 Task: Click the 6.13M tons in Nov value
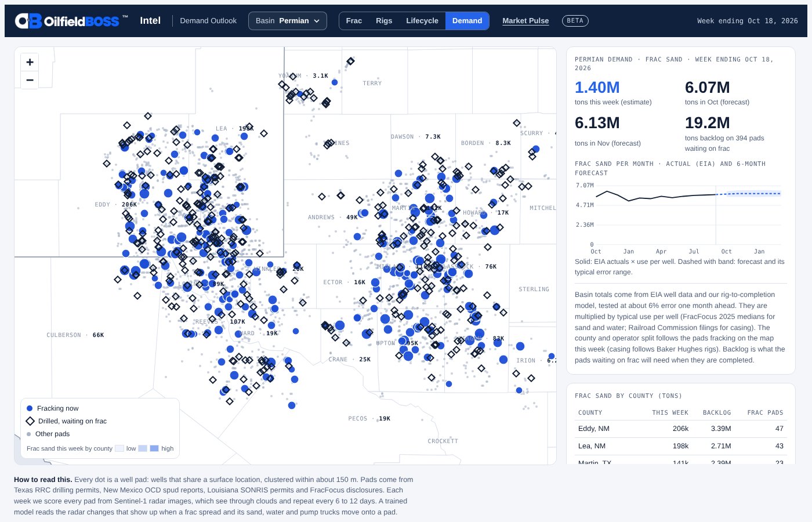tap(597, 123)
